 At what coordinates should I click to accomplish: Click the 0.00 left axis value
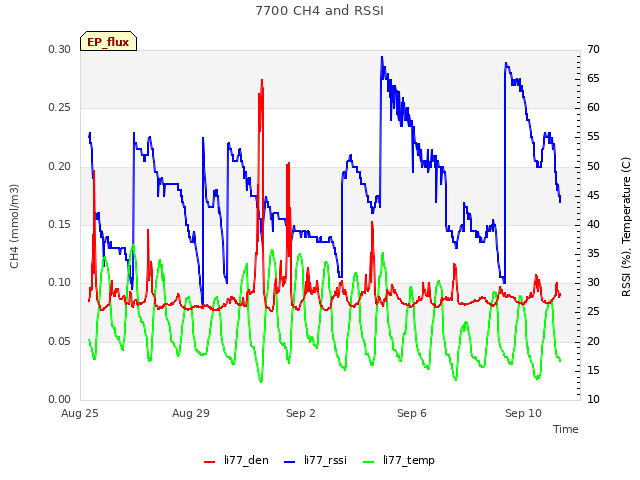pos(60,399)
